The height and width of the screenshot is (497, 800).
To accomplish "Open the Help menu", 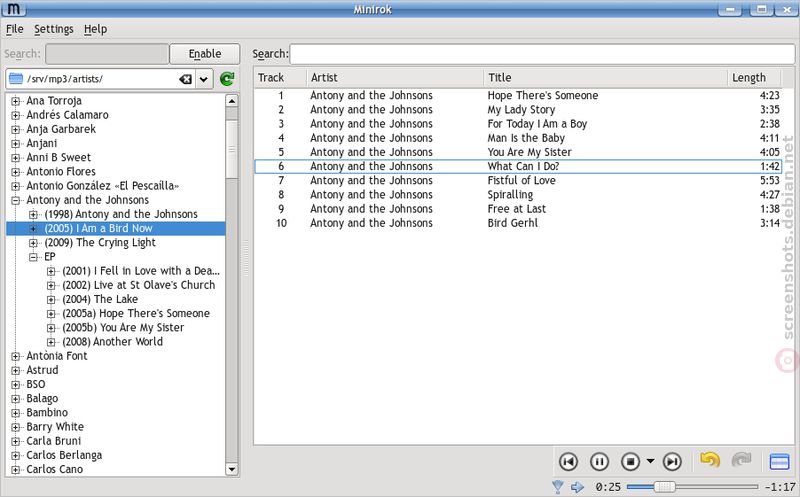I will tap(95, 29).
